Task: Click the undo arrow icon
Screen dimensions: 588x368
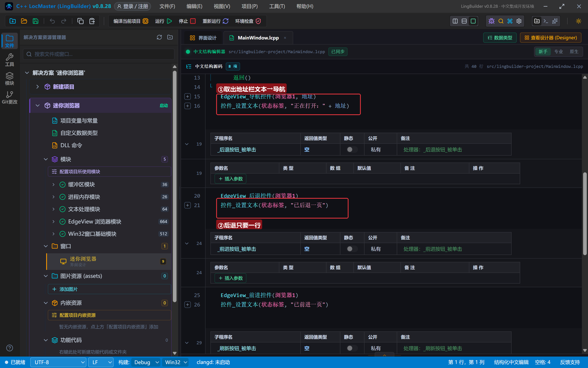Action: tap(52, 21)
